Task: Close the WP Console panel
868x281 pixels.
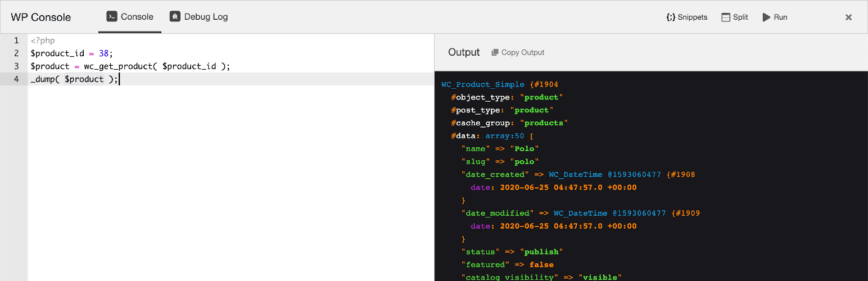Action: point(848,17)
